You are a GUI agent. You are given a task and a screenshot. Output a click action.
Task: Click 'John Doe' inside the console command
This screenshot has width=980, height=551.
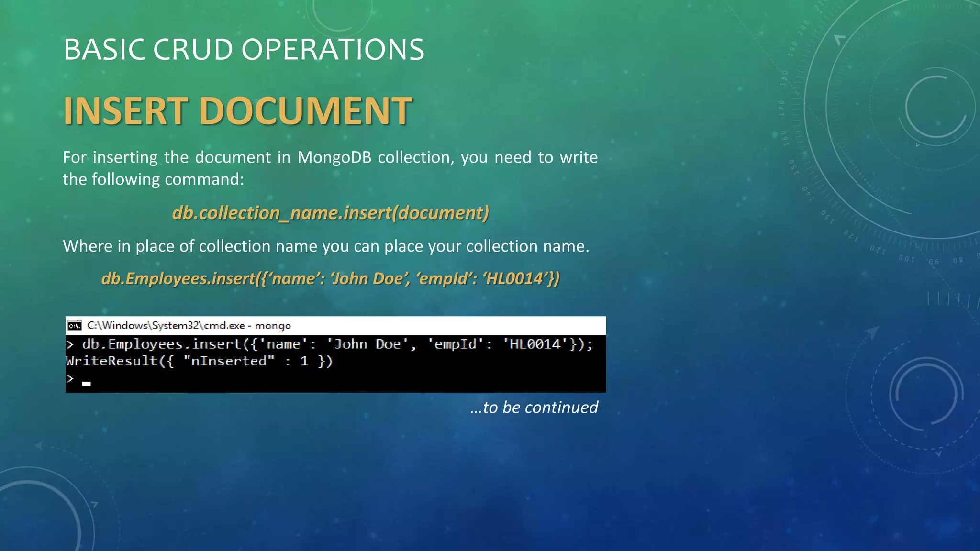367,344
